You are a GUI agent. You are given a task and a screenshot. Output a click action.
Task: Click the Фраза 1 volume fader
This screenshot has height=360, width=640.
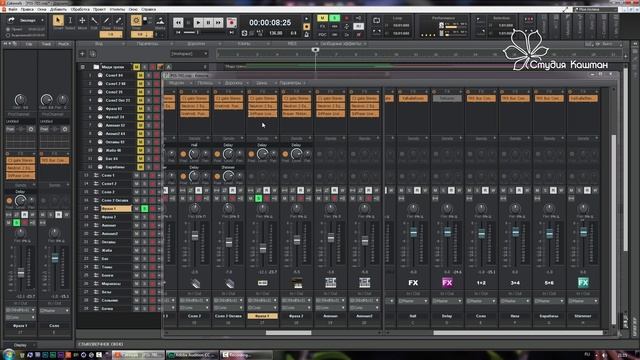point(263,248)
